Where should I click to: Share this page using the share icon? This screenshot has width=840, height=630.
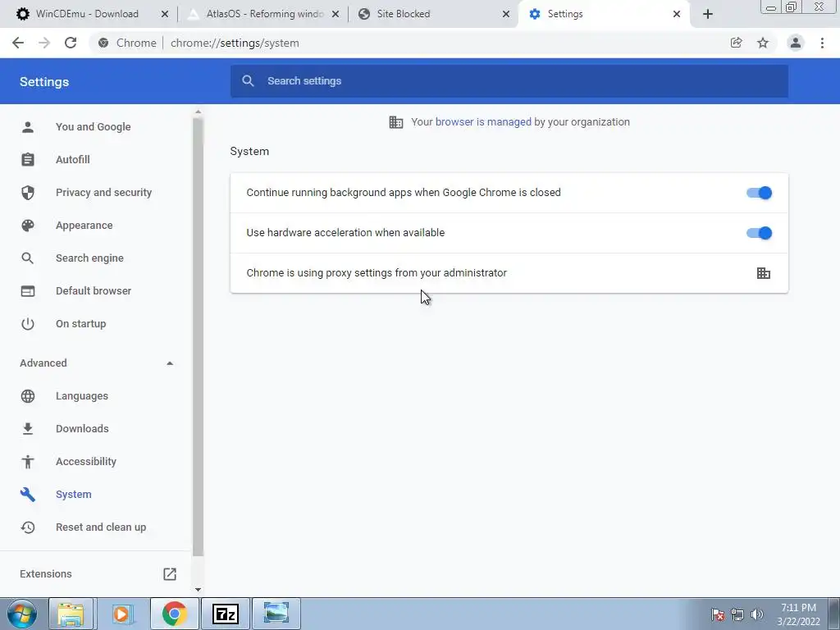(x=737, y=43)
